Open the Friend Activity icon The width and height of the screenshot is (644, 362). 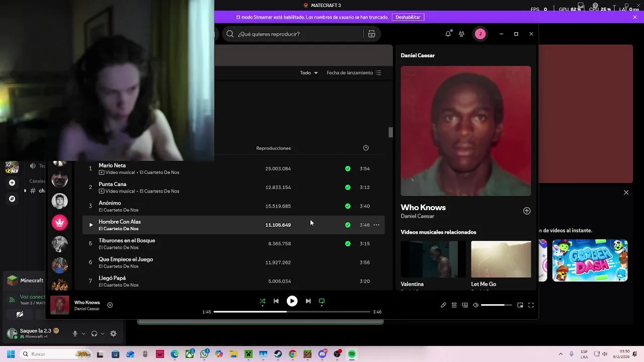[x=461, y=34]
